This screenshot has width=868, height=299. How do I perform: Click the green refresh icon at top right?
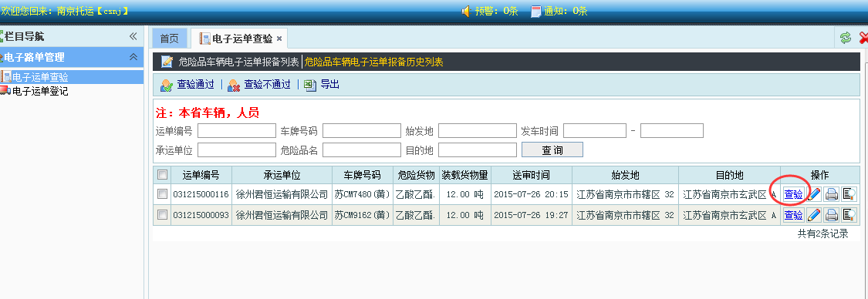click(x=846, y=38)
